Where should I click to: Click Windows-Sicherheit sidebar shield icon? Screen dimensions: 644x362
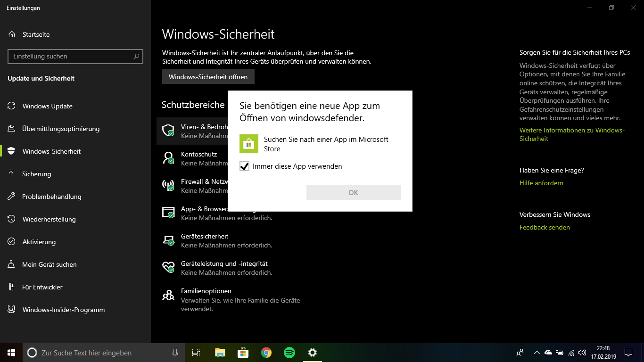12,151
